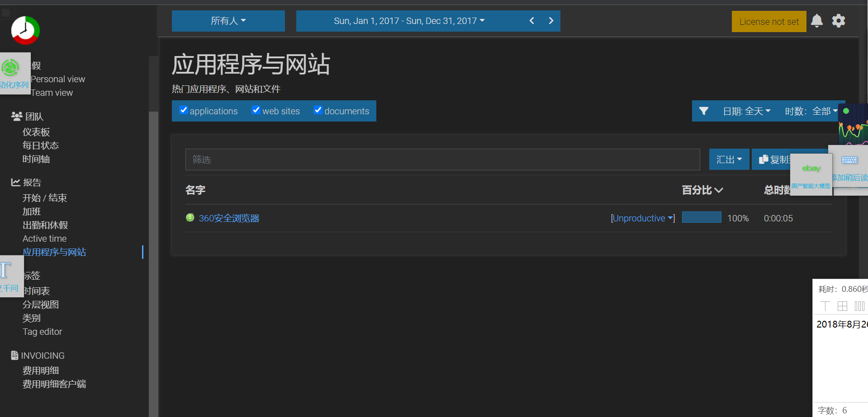The width and height of the screenshot is (868, 417).
Task: Open the 所有人 user dropdown
Action: (x=228, y=21)
